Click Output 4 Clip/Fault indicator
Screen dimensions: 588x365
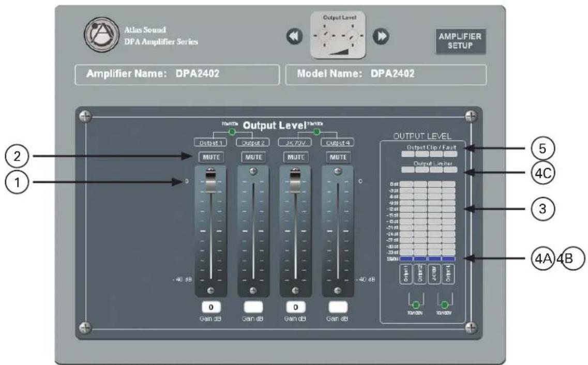point(450,154)
